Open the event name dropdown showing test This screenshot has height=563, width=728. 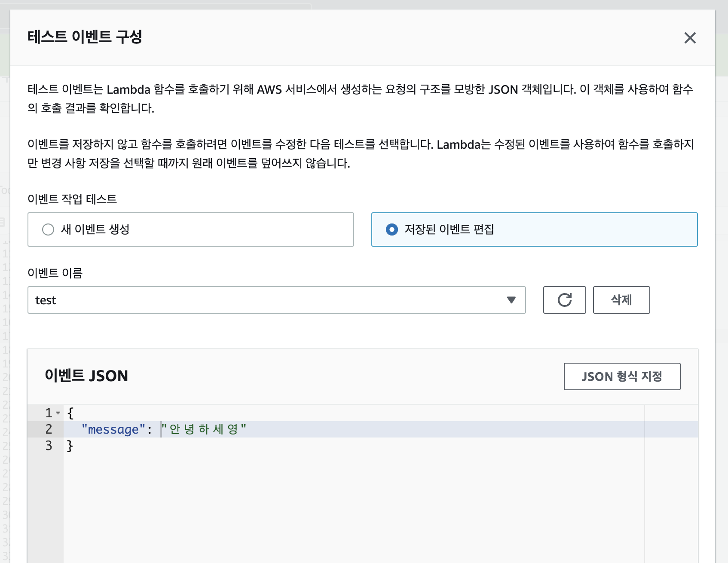coord(276,300)
